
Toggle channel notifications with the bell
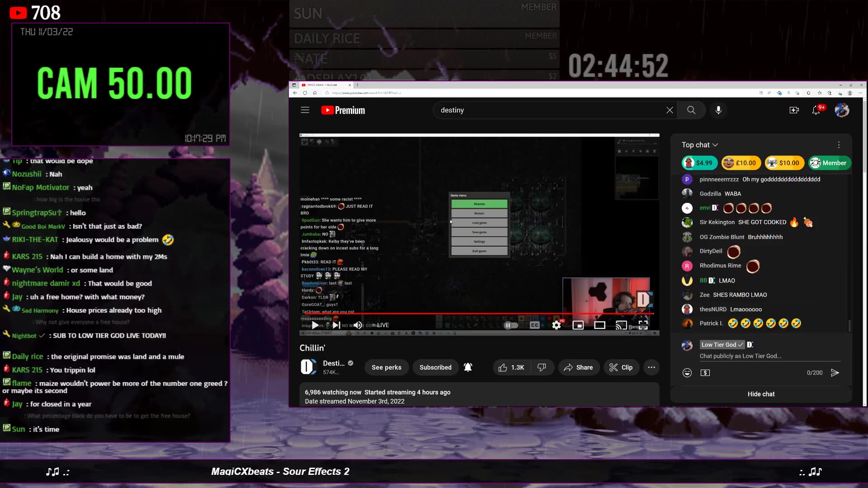[468, 367]
